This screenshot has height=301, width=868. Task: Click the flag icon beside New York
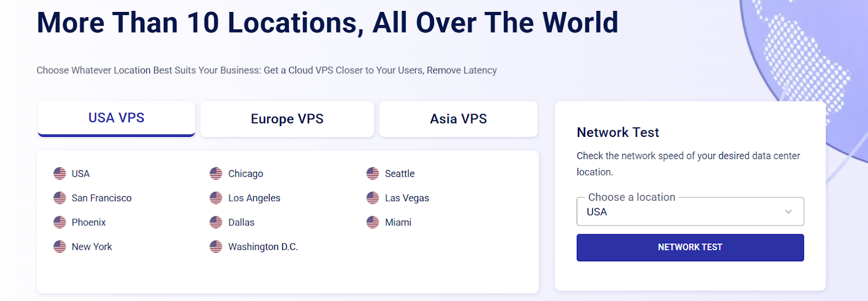pyautogui.click(x=60, y=247)
